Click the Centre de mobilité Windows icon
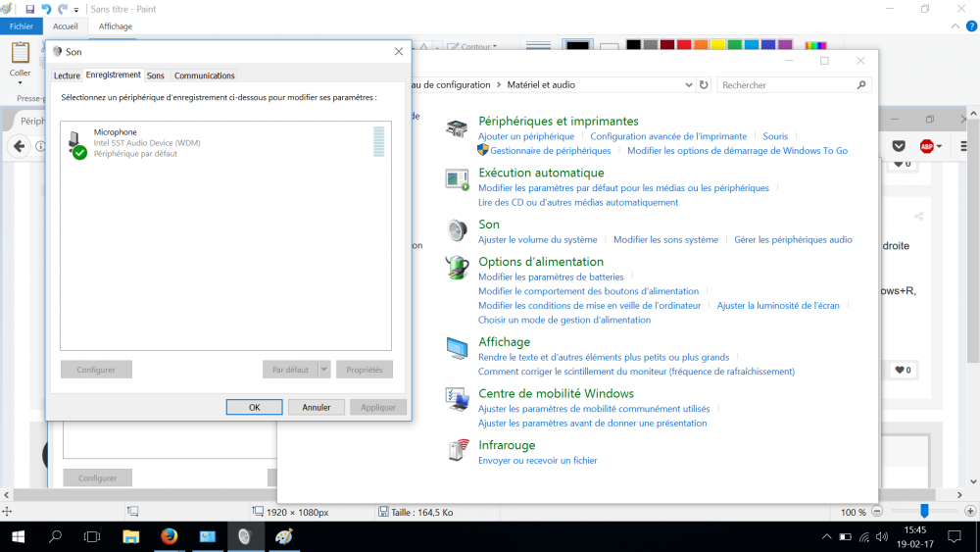 pyautogui.click(x=457, y=399)
